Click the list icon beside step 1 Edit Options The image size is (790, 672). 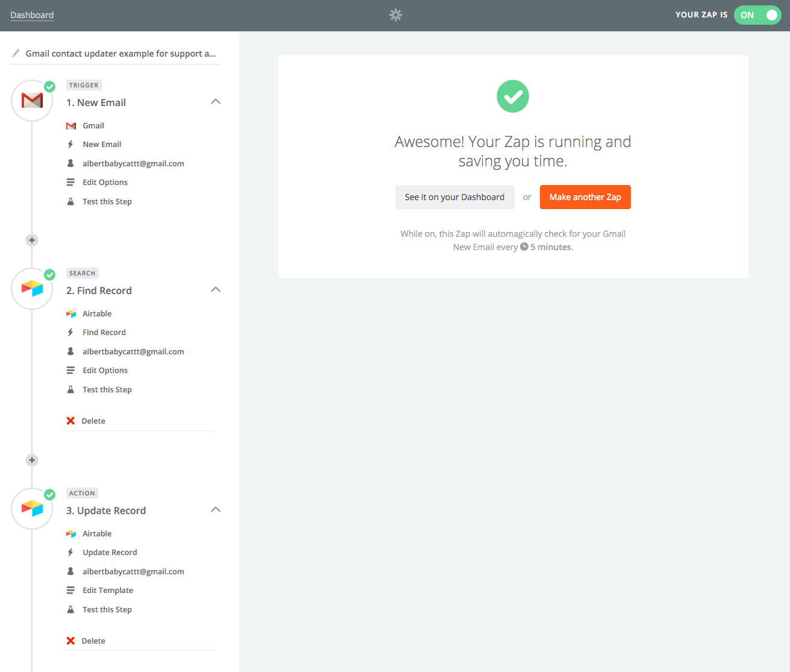point(71,182)
